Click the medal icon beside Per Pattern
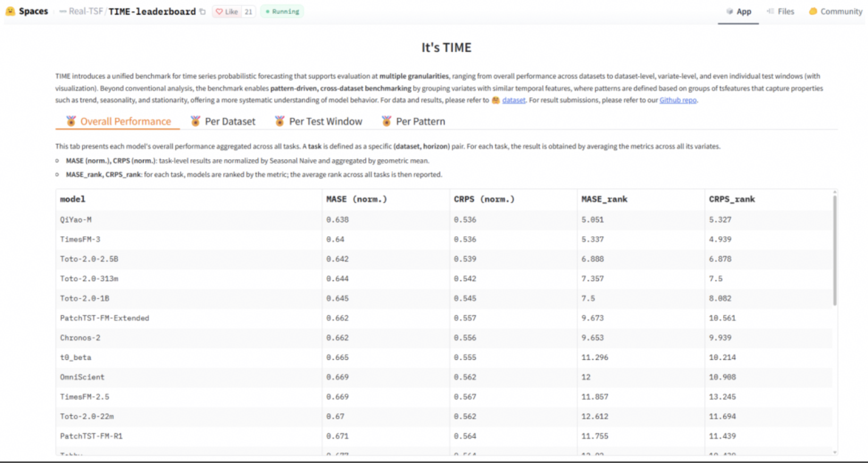This screenshot has width=868, height=463. [387, 121]
